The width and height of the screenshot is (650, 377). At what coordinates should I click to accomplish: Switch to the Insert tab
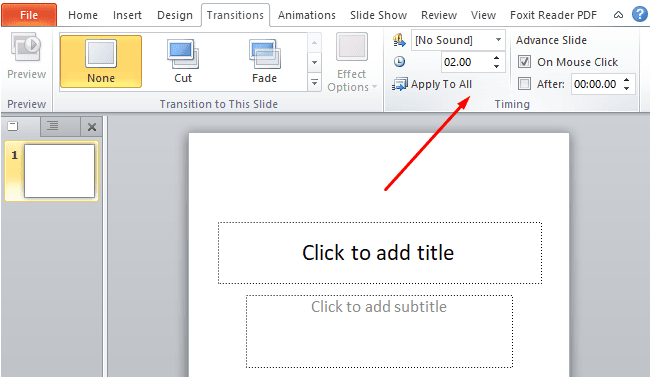[x=127, y=15]
